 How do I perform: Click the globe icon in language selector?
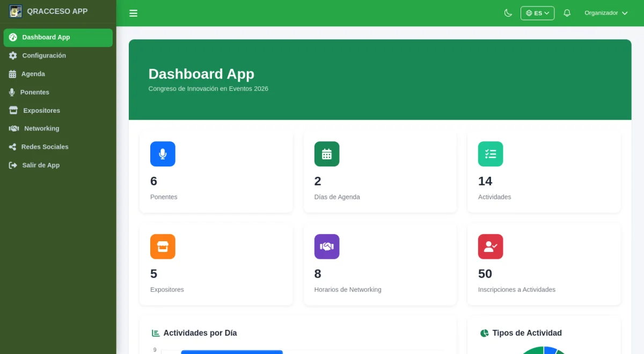coord(529,13)
